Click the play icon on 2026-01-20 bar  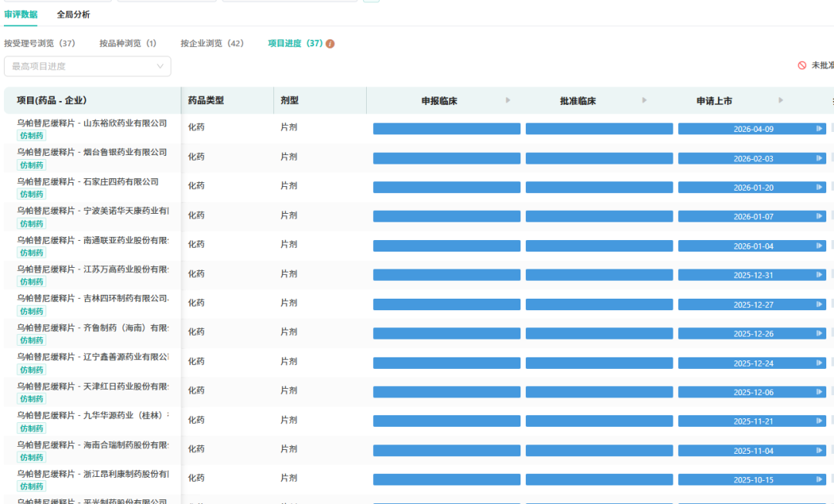click(819, 188)
